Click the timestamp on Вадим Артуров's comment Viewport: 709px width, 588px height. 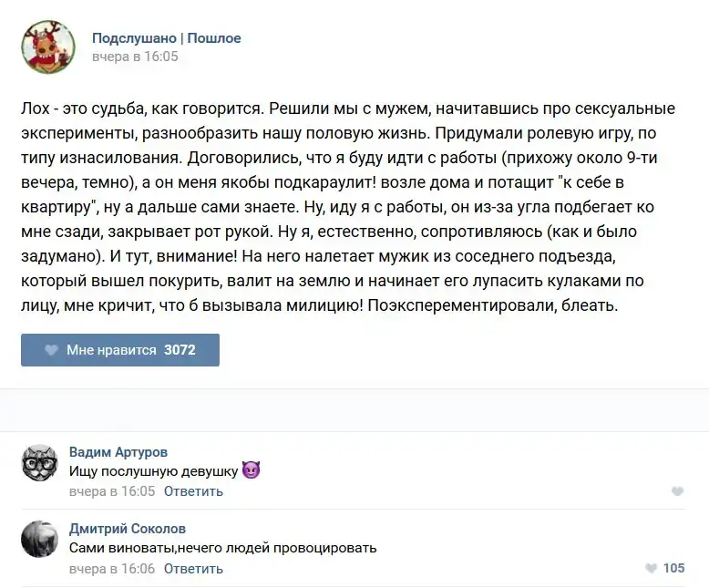(112, 491)
